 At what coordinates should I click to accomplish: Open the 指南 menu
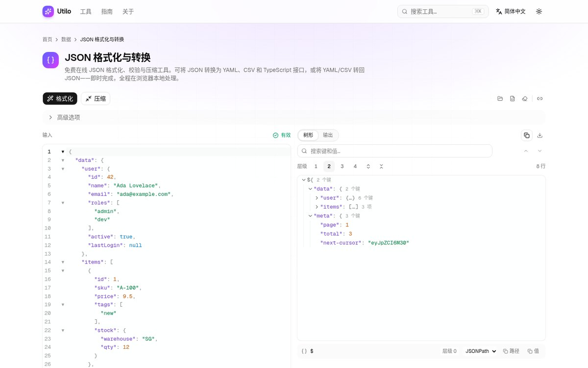(107, 11)
